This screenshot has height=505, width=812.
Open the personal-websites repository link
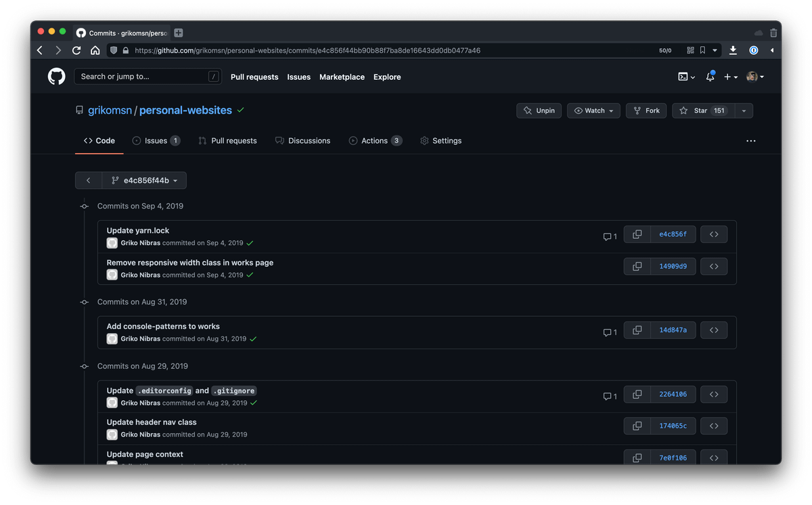click(x=185, y=110)
